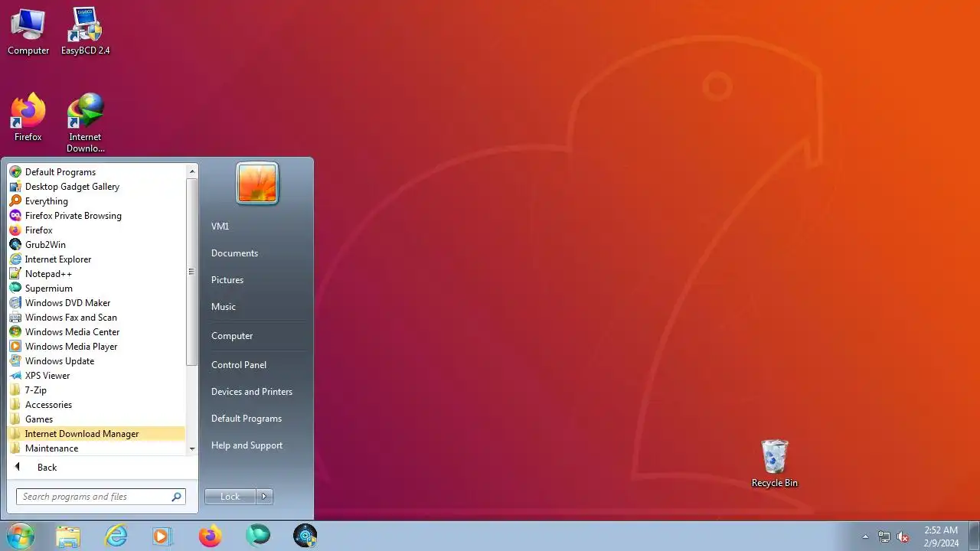Click the Windows DVD Maker icon
Viewport: 980px width, 551px height.
(15, 303)
